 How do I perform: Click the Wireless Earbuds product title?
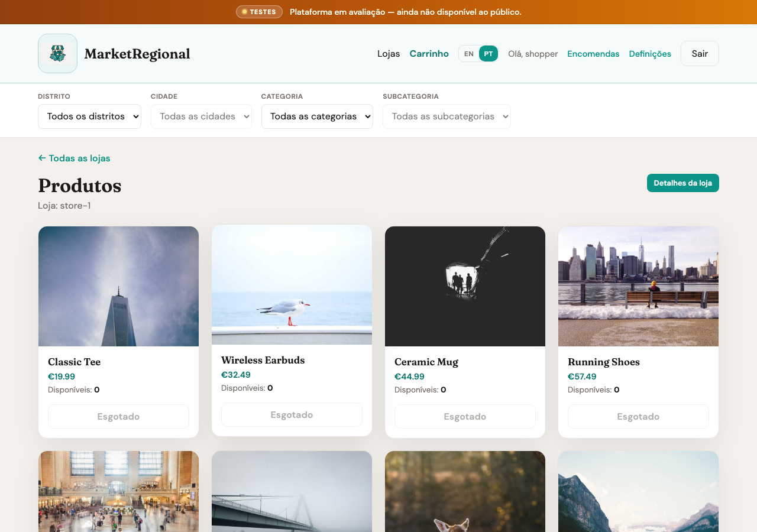pos(263,360)
